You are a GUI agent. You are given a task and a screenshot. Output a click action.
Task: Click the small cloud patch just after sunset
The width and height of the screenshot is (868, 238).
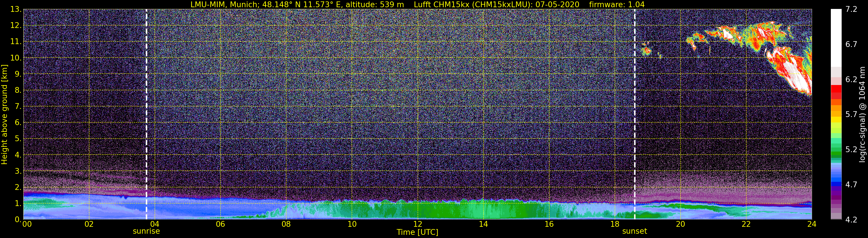[x=646, y=50]
